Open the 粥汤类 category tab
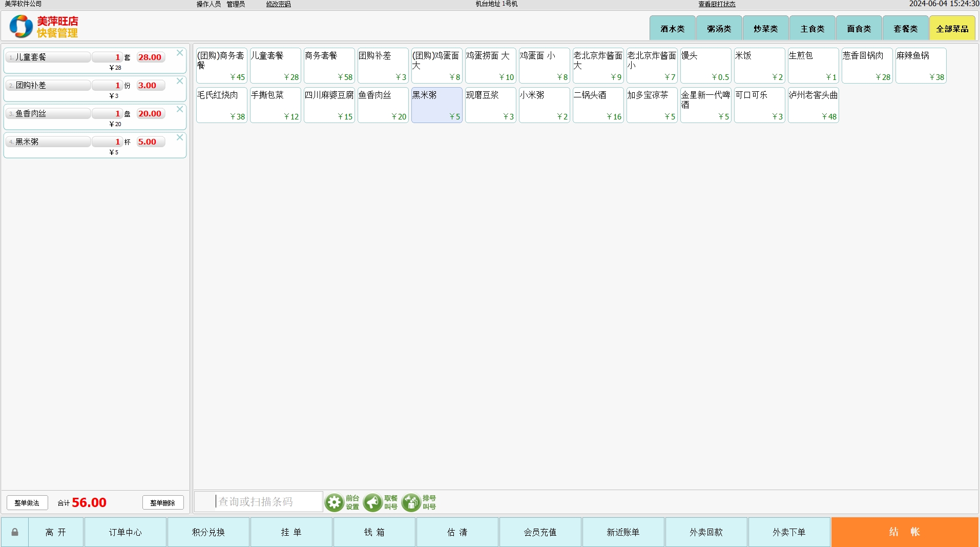980x547 pixels. click(719, 29)
